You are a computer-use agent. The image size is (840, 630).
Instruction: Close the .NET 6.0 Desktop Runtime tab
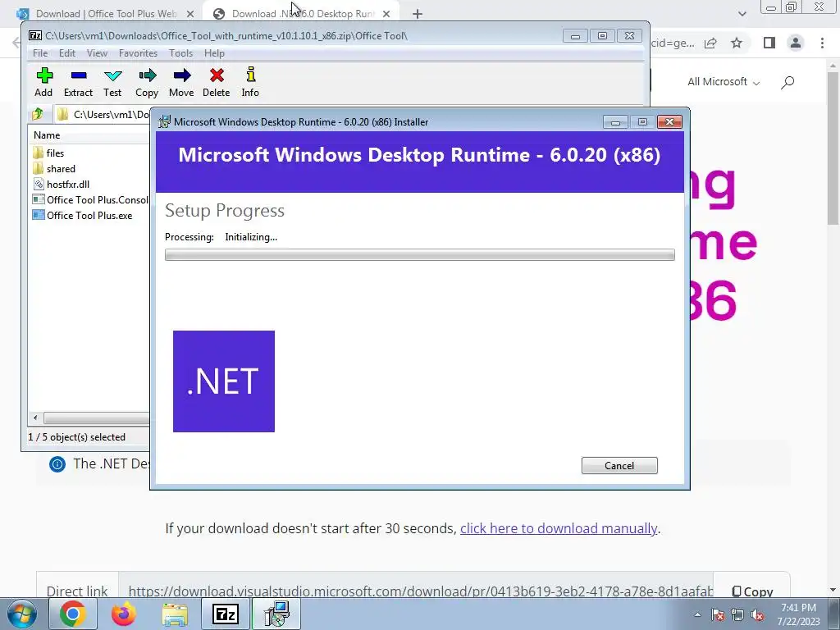pos(386,14)
